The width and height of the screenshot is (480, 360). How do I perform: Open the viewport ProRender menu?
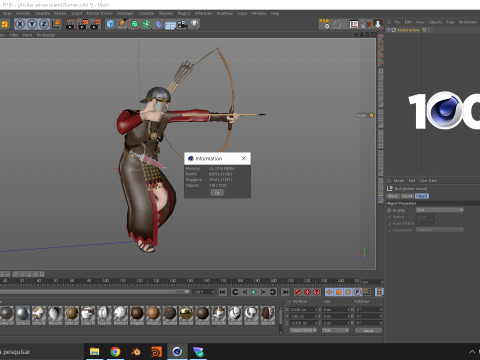(x=46, y=35)
